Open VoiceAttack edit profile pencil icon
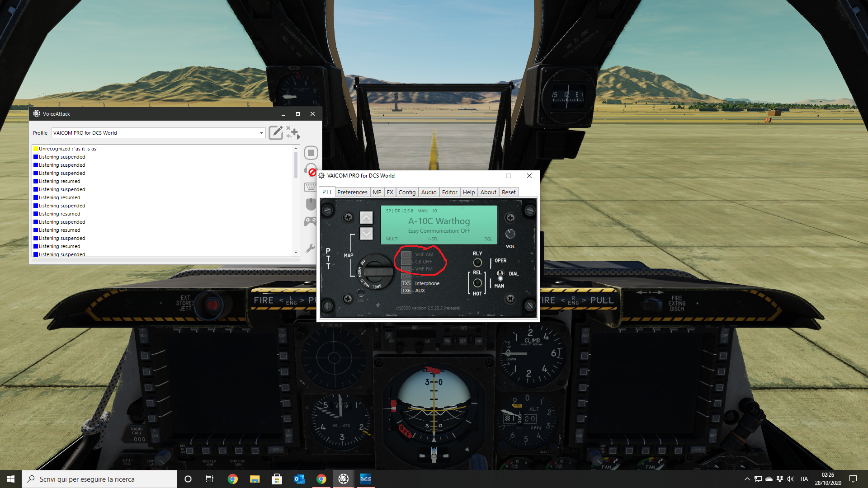Viewport: 868px width, 488px height. click(x=276, y=133)
